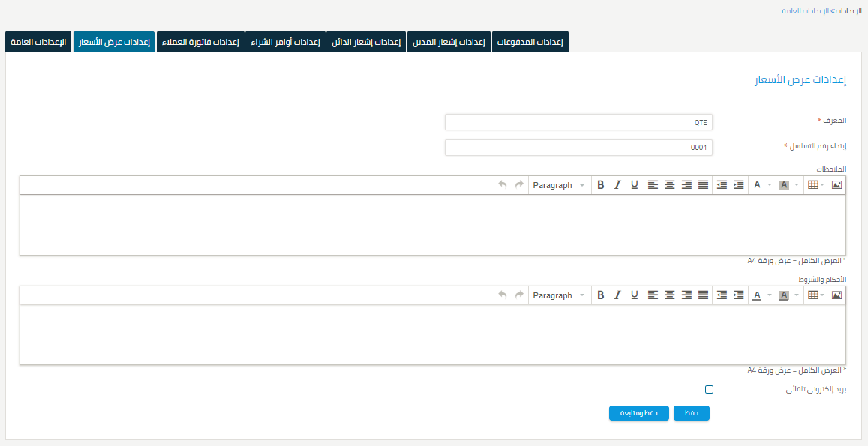Click the حفظ save button

(x=691, y=413)
